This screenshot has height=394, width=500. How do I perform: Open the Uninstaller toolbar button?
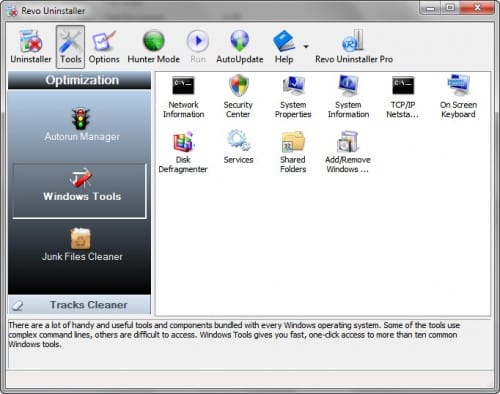pos(31,47)
